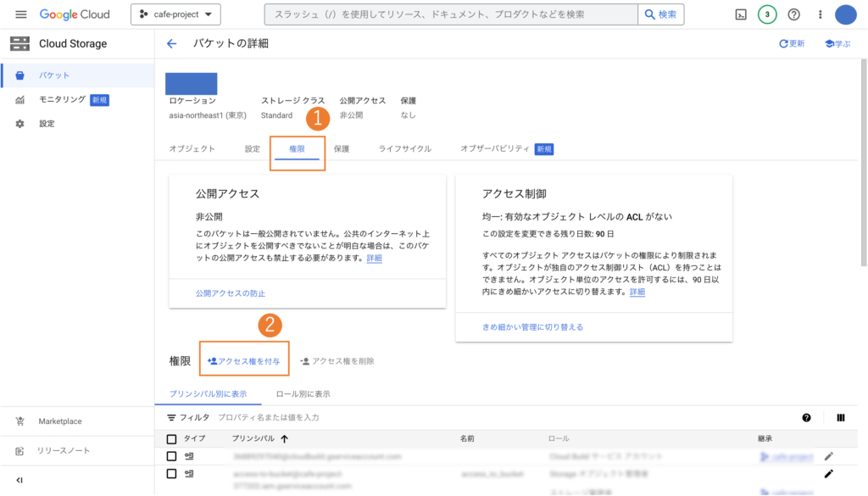Switch to the 権限 tab
This screenshot has width=868, height=496.
(x=298, y=149)
